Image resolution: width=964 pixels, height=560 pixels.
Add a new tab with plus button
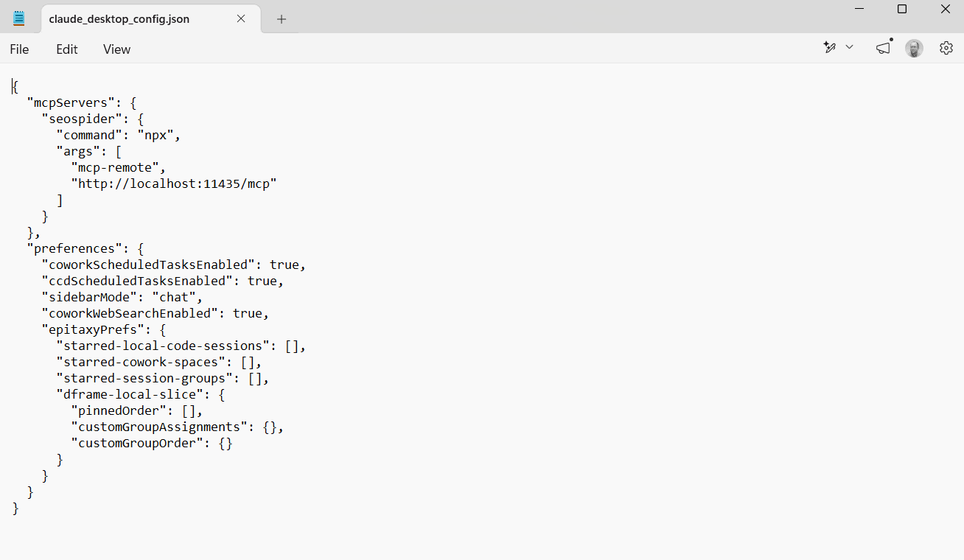[281, 19]
